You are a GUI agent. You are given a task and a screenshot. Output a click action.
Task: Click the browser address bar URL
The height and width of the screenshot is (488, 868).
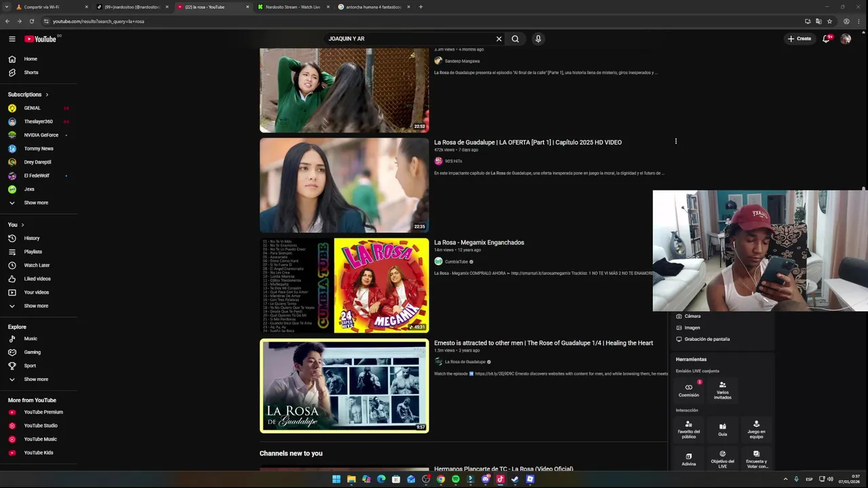98,21
